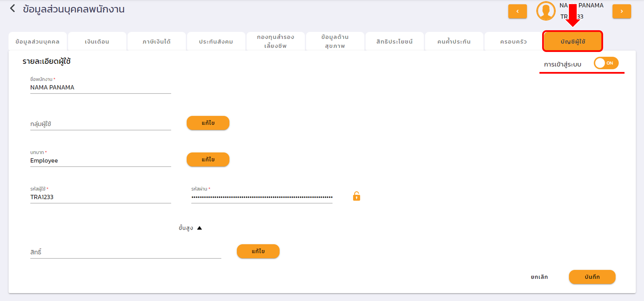The height and width of the screenshot is (301, 644).
Task: Click the back arrow beside page title
Action: click(x=13, y=8)
